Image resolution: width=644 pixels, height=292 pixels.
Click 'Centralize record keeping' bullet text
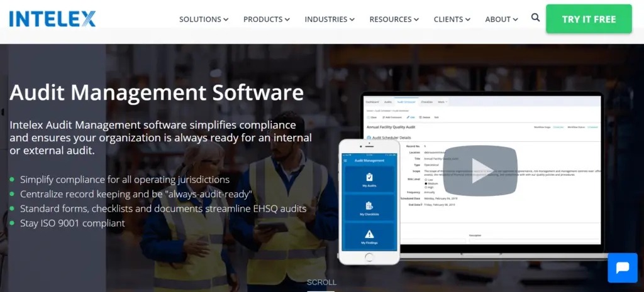point(136,195)
